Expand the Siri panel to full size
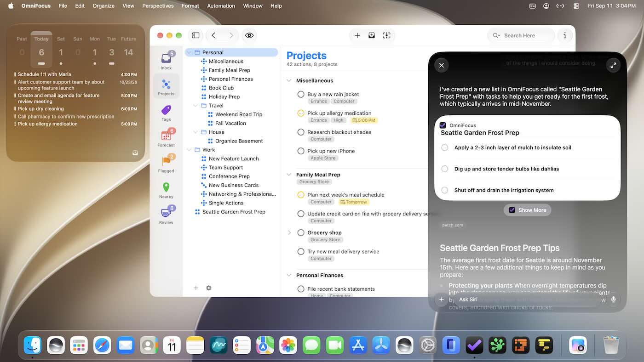 [613, 65]
